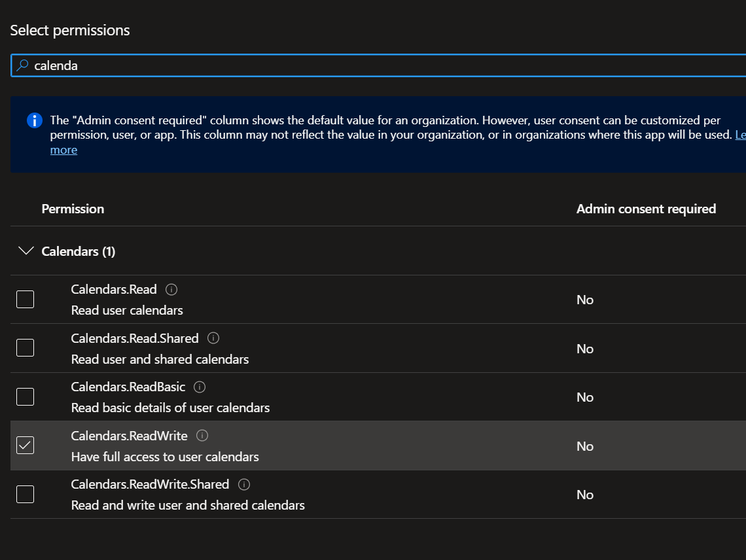
Task: Check the Calendars.ReadWrite.Shared permission box
Action: (x=26, y=495)
